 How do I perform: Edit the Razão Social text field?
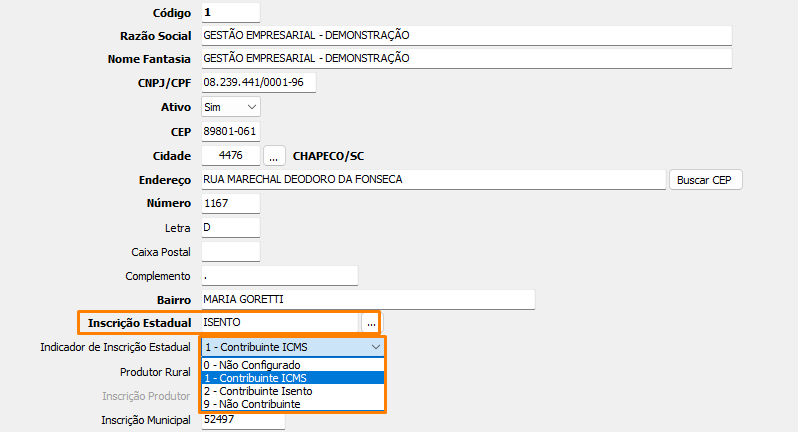tap(467, 36)
